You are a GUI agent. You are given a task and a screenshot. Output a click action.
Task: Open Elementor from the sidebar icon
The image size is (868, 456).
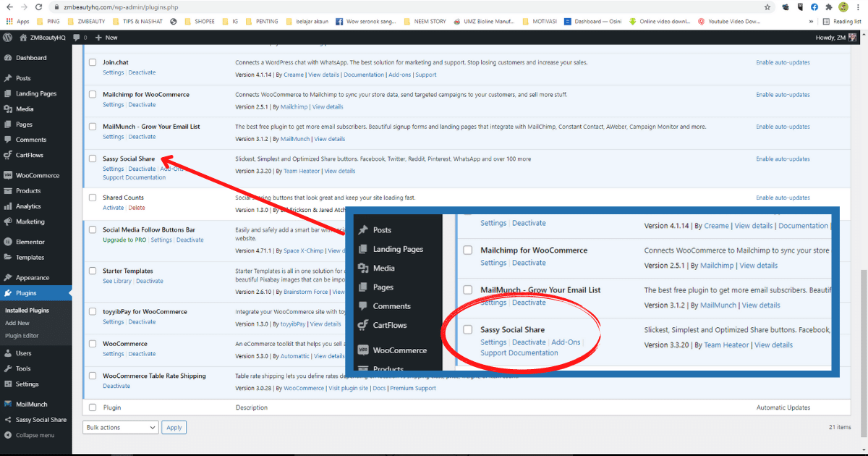pyautogui.click(x=9, y=241)
